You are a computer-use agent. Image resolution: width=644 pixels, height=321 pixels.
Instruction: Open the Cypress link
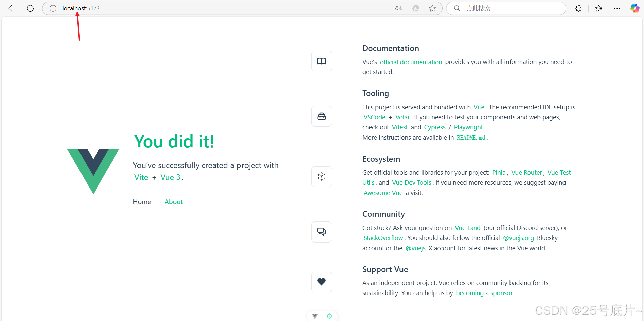(x=435, y=127)
